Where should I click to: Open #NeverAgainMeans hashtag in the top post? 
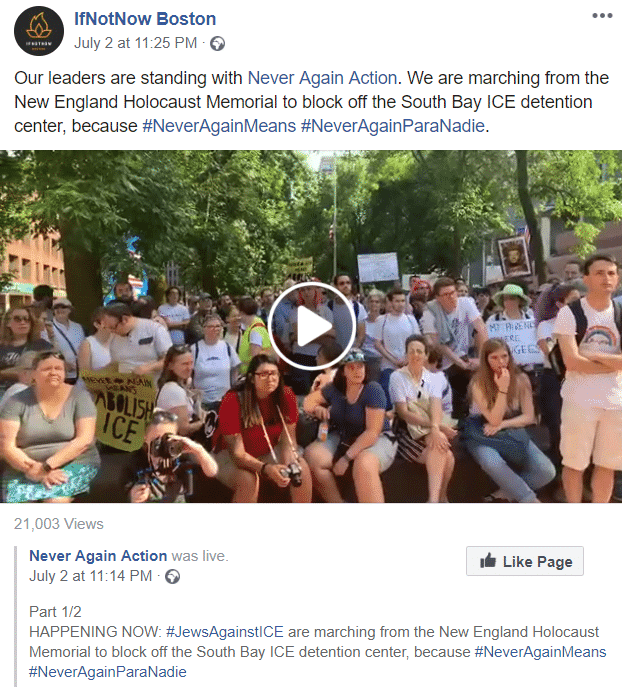pos(219,126)
